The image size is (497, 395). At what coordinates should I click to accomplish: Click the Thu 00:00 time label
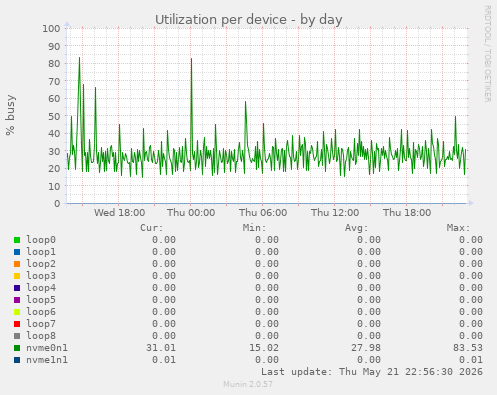tap(191, 212)
